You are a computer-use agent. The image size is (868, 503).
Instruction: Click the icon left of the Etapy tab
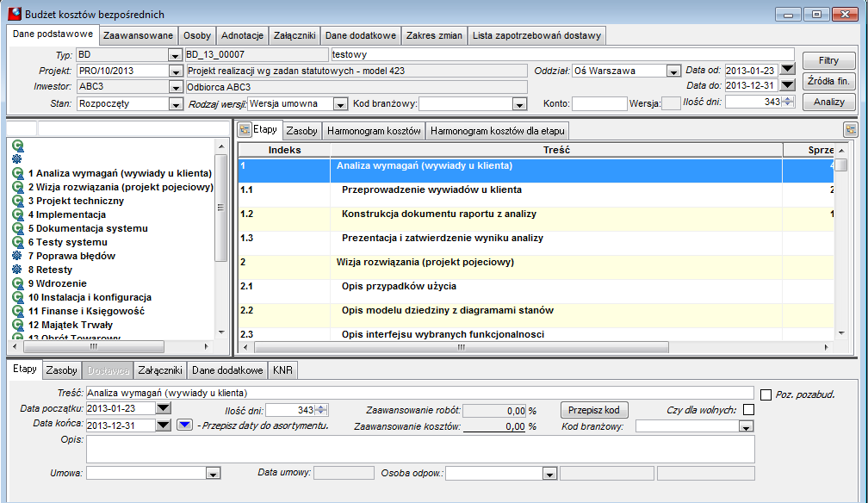[245, 130]
